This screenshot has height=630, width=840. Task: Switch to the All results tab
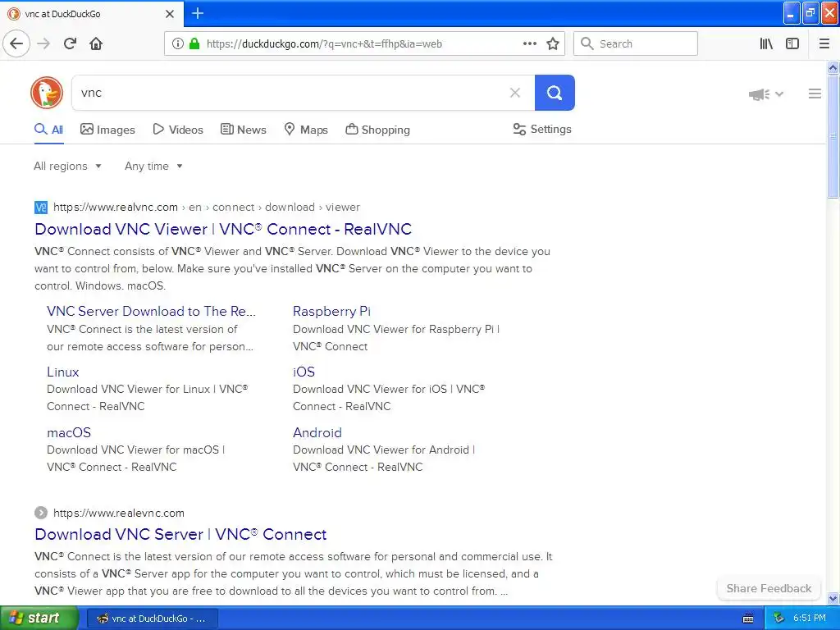(48, 130)
